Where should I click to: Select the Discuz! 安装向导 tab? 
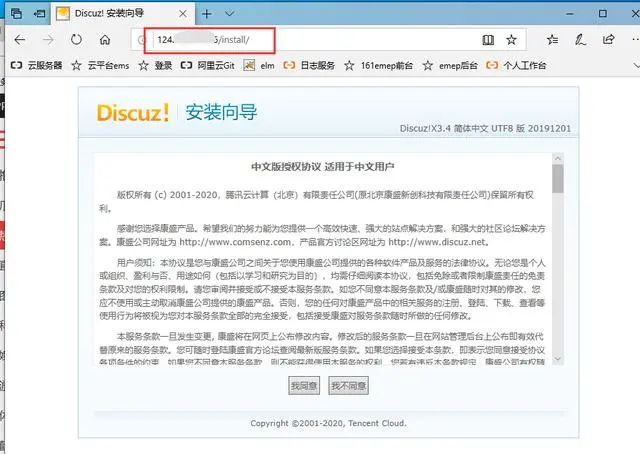(x=122, y=13)
